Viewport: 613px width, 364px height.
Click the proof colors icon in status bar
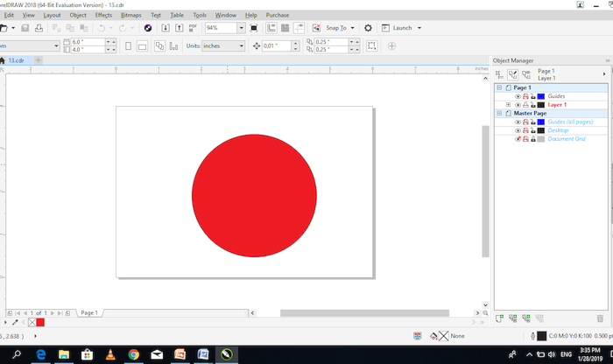[418, 336]
